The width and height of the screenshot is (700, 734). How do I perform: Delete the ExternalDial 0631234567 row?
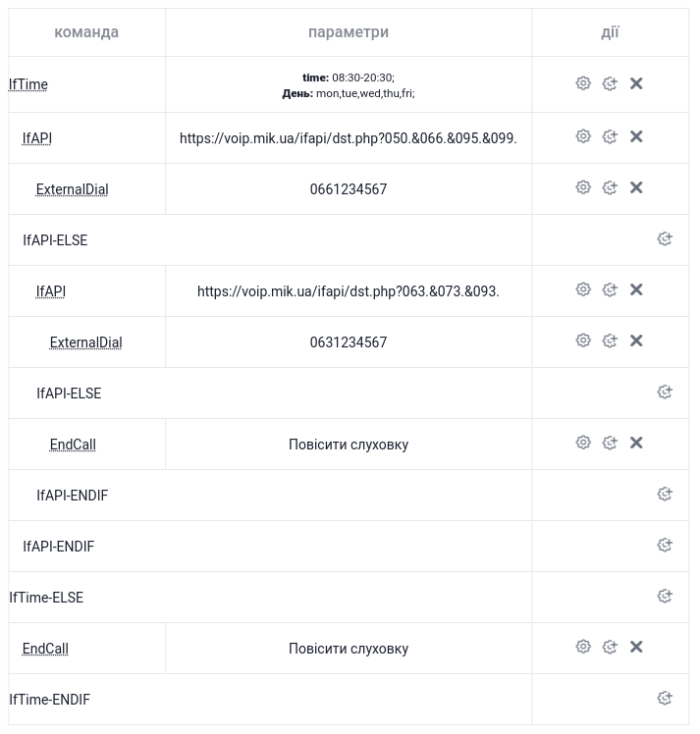(x=636, y=341)
